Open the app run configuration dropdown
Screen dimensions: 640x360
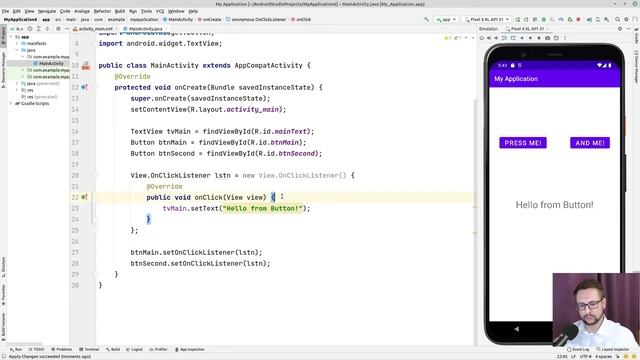(446, 19)
